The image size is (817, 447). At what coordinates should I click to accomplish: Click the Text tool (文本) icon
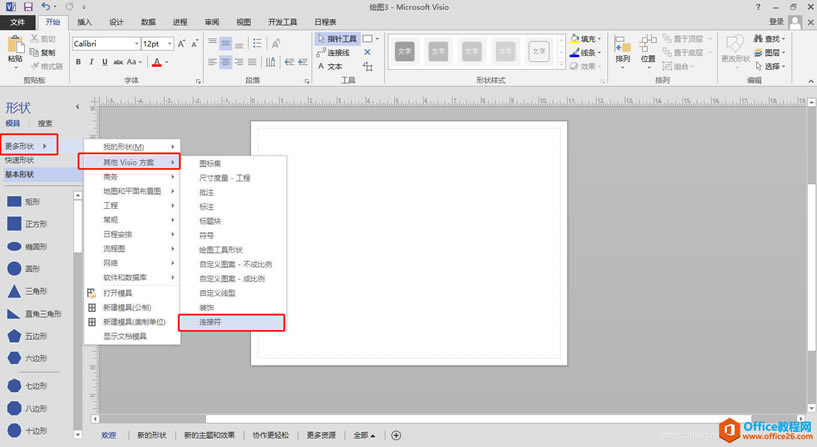331,66
